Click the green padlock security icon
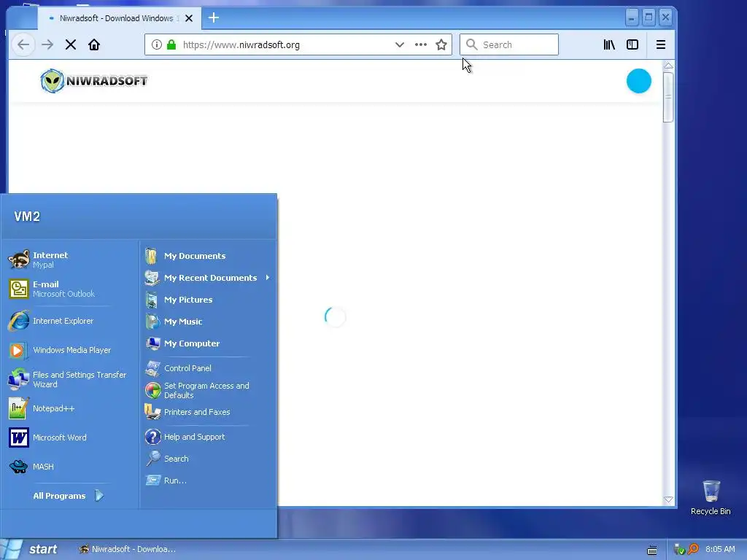The height and width of the screenshot is (560, 747). (x=171, y=44)
